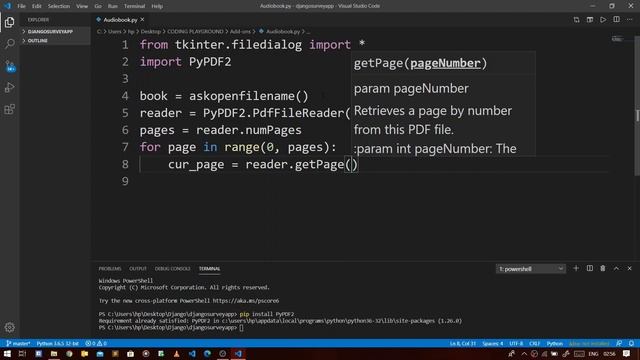Open the Selection menu
This screenshot has height=360, width=640.
pyautogui.click(x=59, y=6)
